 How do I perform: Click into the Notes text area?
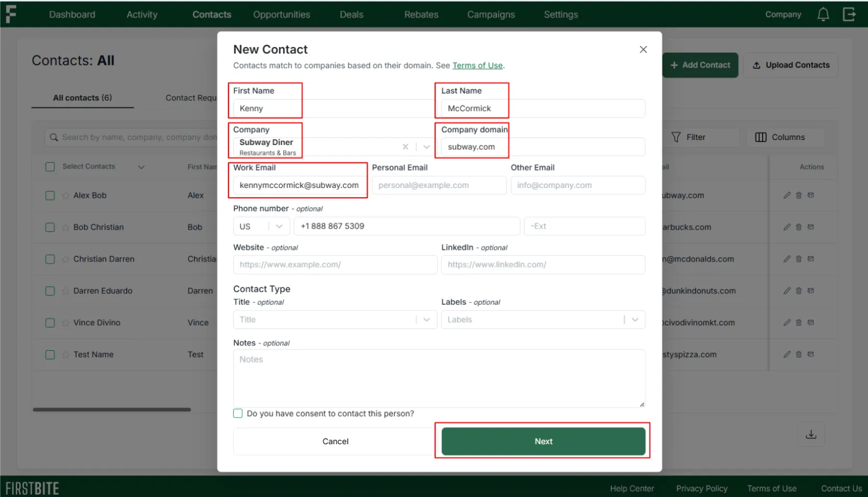point(439,378)
